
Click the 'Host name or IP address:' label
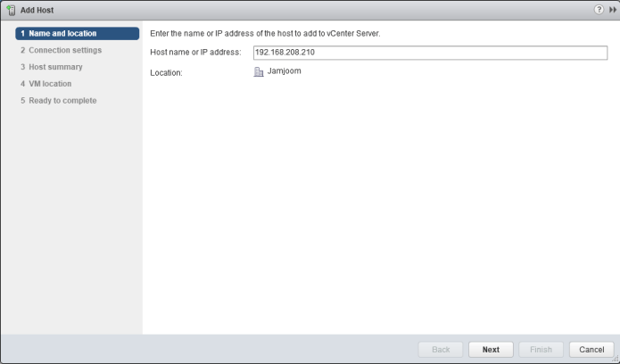click(x=195, y=53)
